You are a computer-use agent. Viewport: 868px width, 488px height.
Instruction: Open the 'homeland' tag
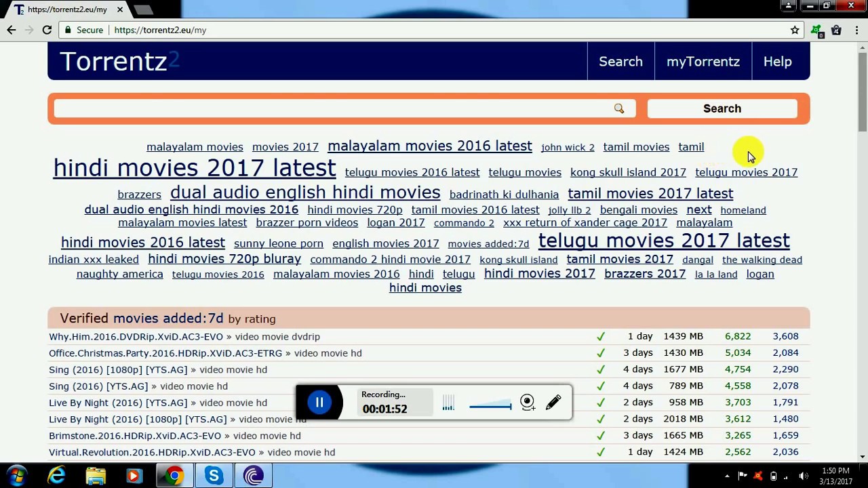coord(743,210)
